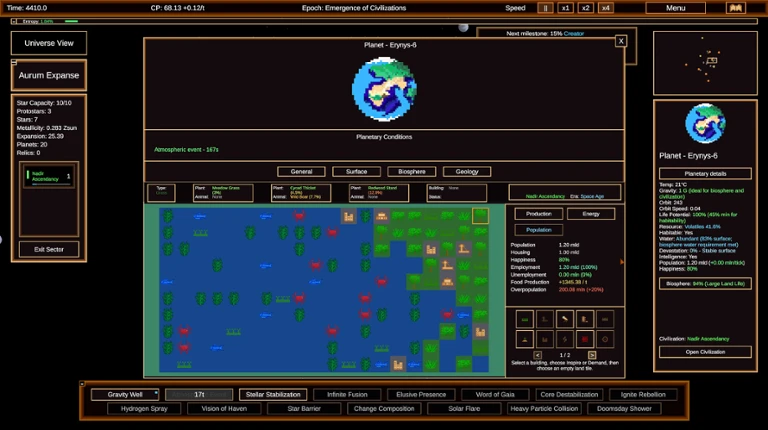Set game speed to x4
768x430 pixels.
(x=606, y=8)
